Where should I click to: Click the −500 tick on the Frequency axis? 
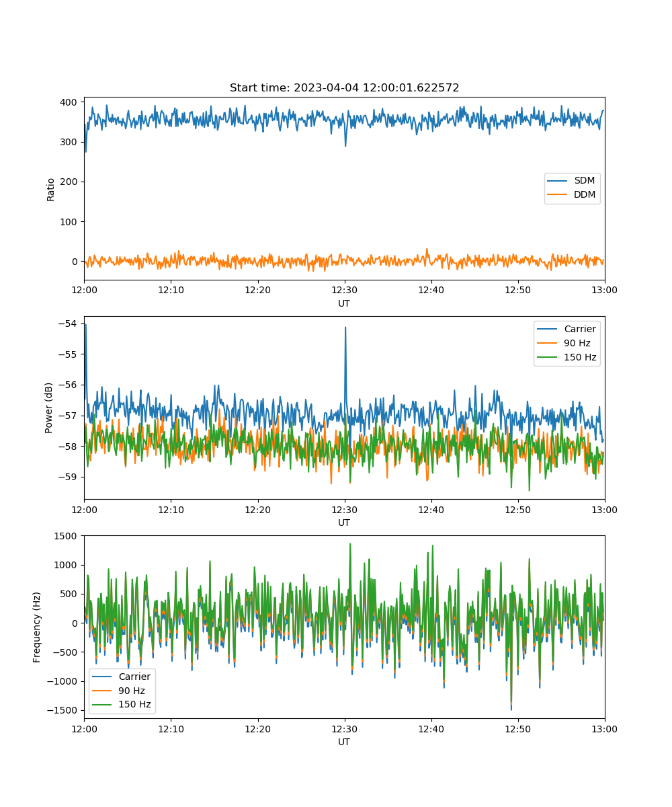coord(67,652)
